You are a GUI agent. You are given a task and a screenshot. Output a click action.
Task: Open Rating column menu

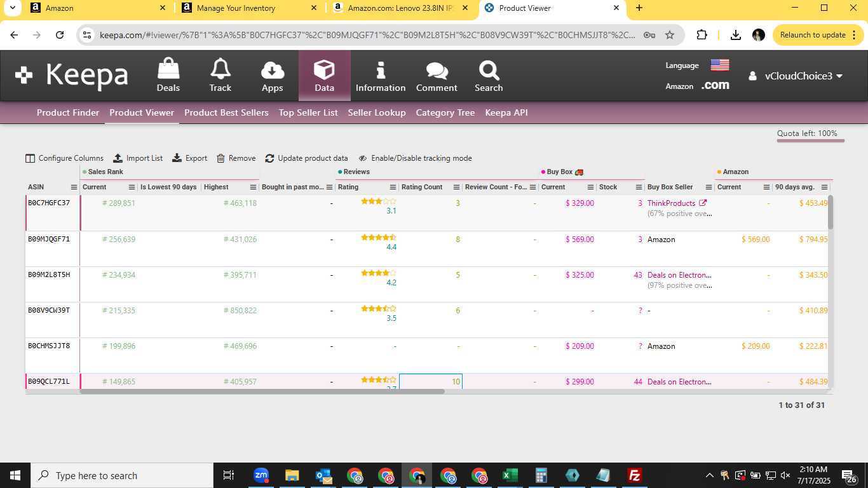pyautogui.click(x=393, y=187)
